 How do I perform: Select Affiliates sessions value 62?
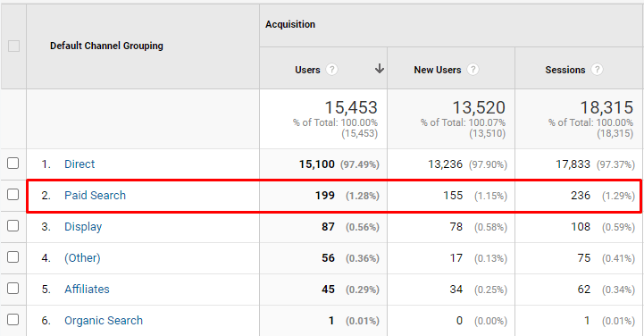pyautogui.click(x=584, y=289)
